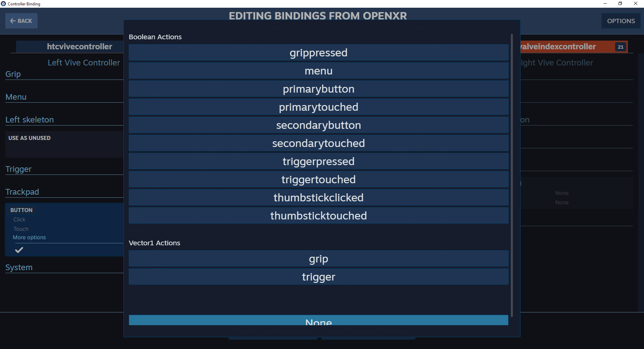Expand the Trackpad section
The width and height of the screenshot is (644, 349).
pyautogui.click(x=22, y=192)
